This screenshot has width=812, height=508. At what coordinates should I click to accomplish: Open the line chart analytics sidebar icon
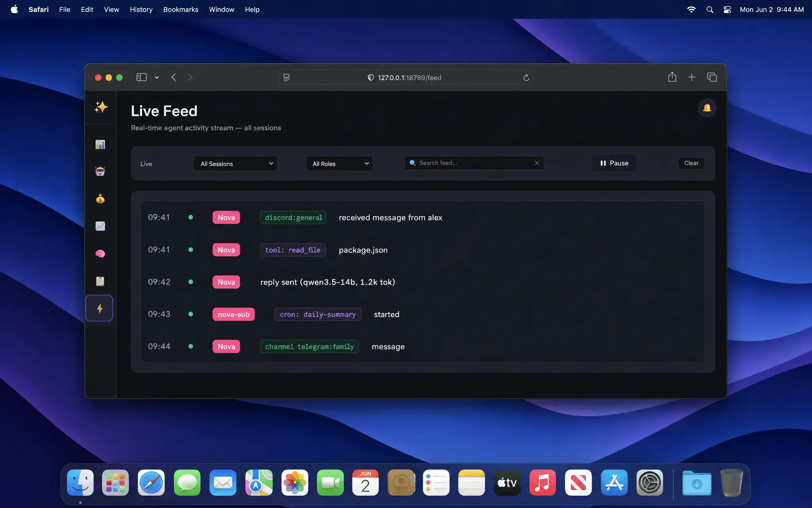click(x=100, y=226)
